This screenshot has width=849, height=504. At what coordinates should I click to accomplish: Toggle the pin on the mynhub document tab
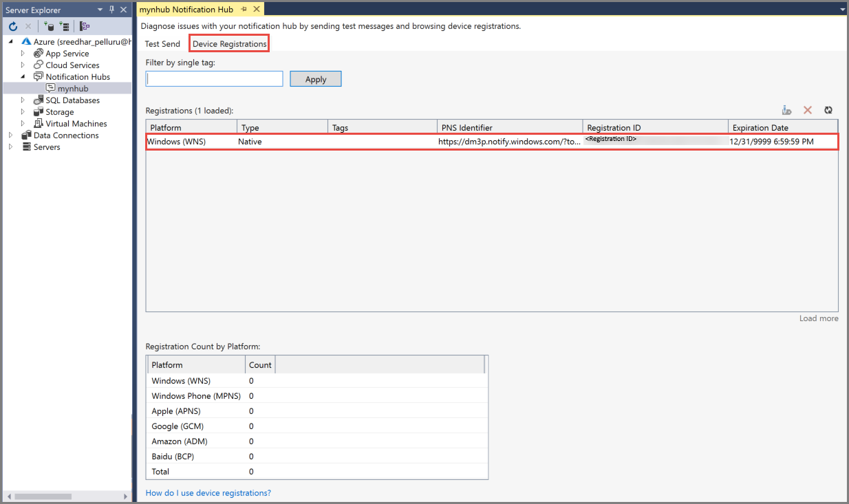pyautogui.click(x=244, y=9)
